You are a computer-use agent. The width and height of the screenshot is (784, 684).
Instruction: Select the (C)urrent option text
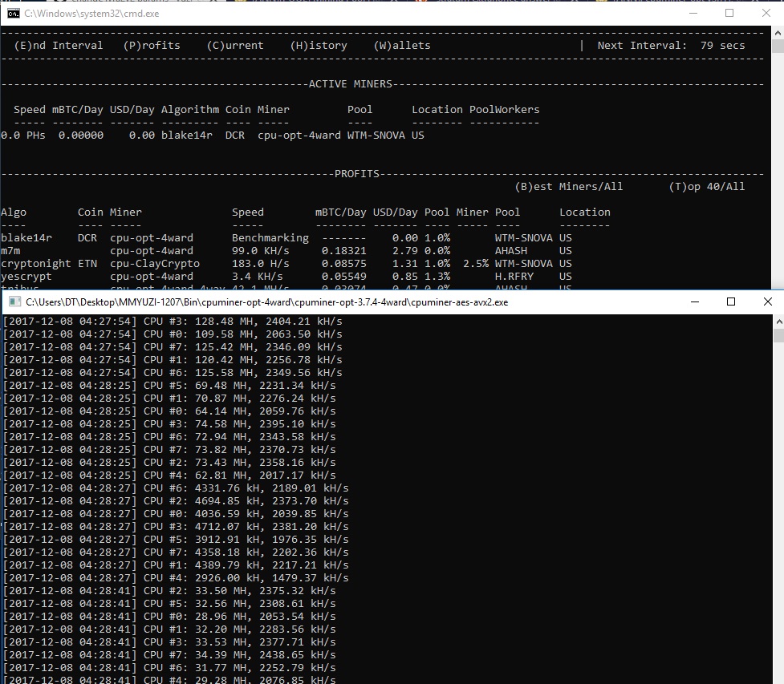tap(235, 46)
